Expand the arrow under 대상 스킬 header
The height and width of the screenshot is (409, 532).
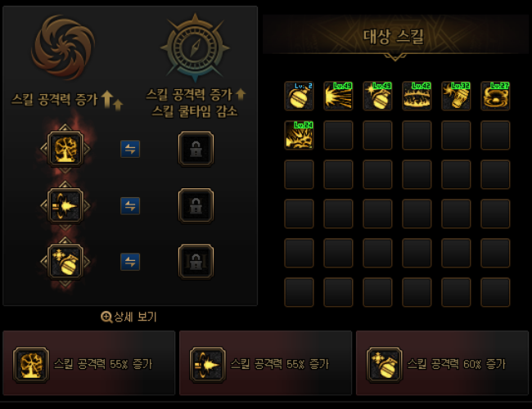click(395, 57)
